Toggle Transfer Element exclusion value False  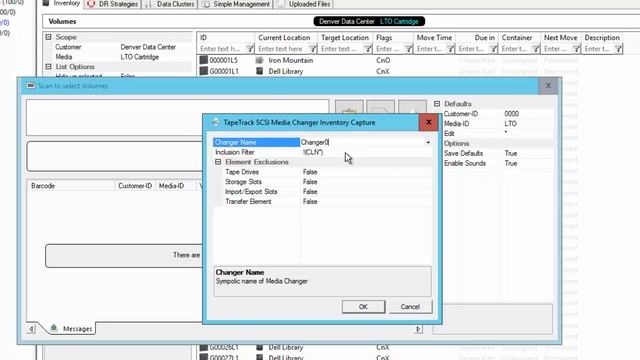tap(310, 201)
